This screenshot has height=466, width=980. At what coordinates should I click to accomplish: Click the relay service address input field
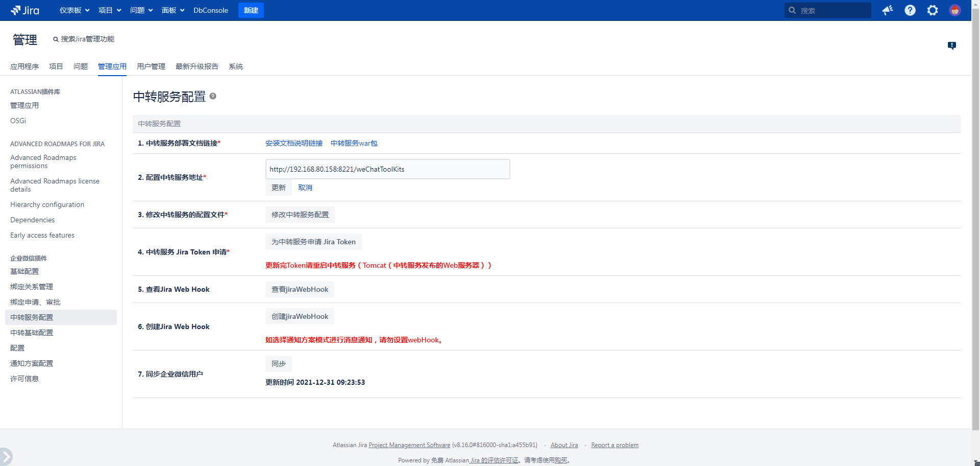387,169
